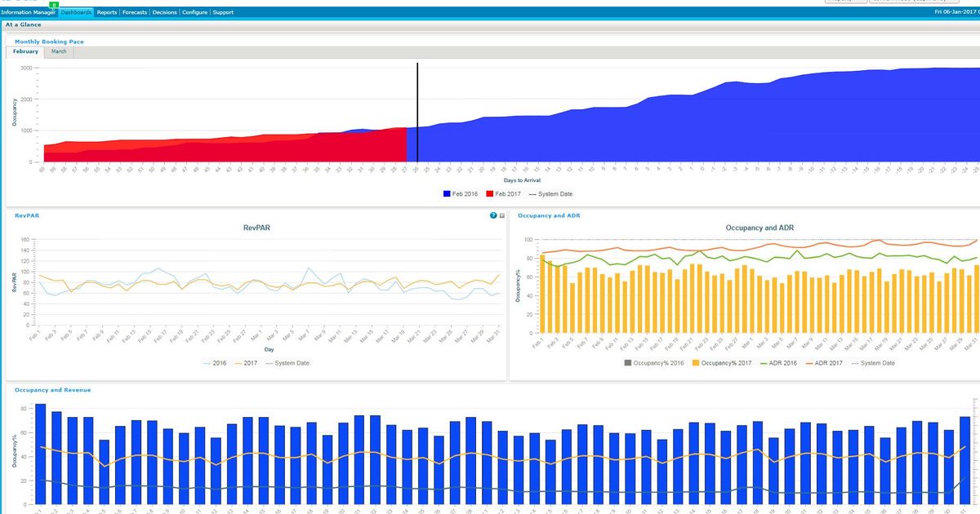Click the first blue bar in Occupancy and Revenue
Viewport: 980px width, 514px height.
[x=41, y=454]
